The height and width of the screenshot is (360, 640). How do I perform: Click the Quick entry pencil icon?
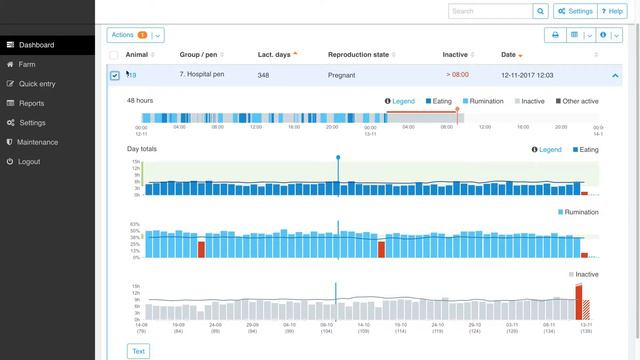tap(10, 84)
